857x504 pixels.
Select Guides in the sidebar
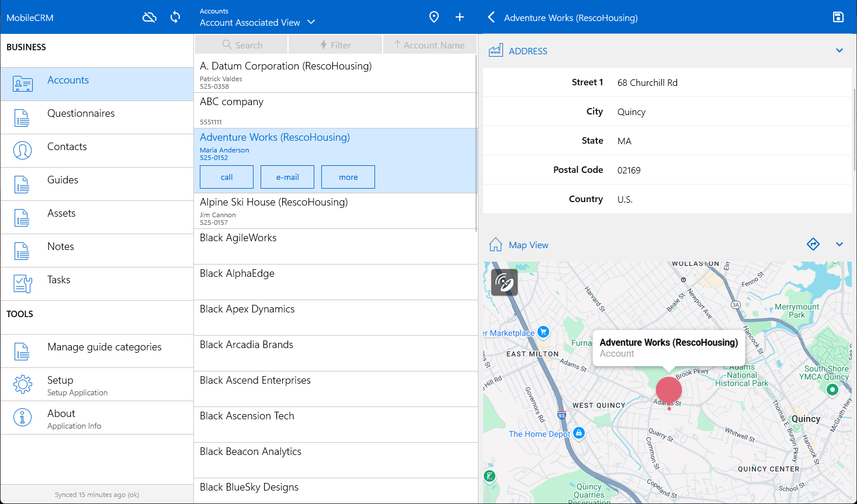pos(97,184)
